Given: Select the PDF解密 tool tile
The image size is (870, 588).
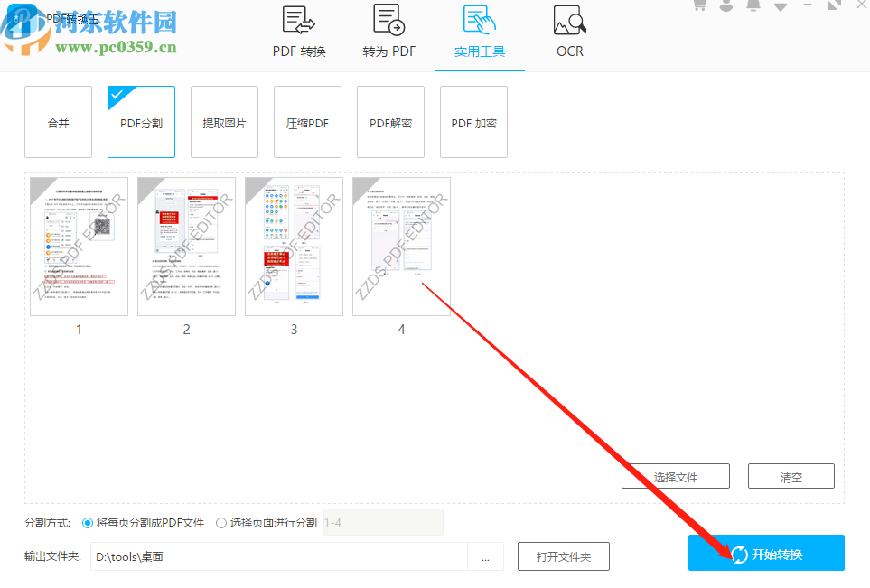Looking at the screenshot, I should tap(390, 122).
